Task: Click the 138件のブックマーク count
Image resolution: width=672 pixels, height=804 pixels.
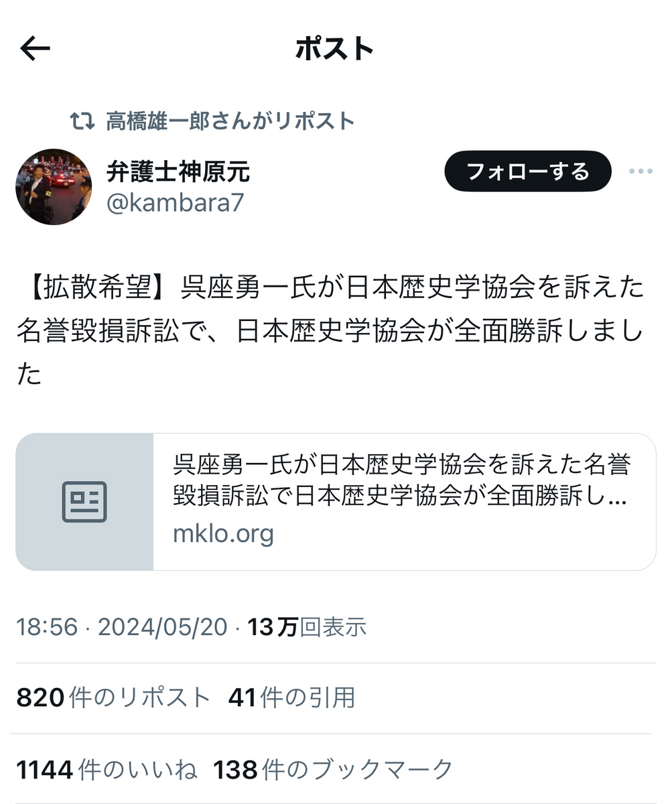Action: click(333, 770)
